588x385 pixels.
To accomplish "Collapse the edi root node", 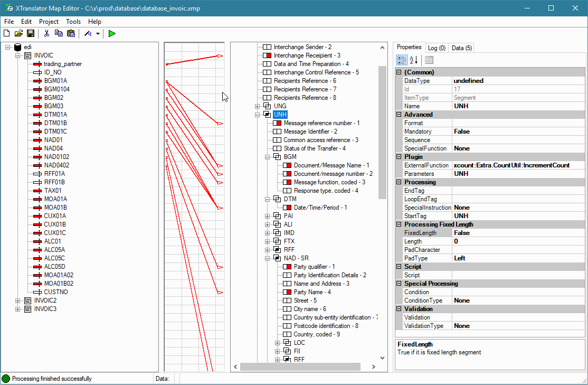I will (x=7, y=48).
